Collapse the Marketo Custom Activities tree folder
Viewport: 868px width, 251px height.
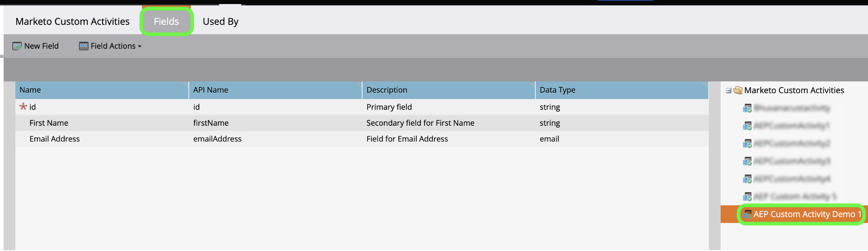728,90
